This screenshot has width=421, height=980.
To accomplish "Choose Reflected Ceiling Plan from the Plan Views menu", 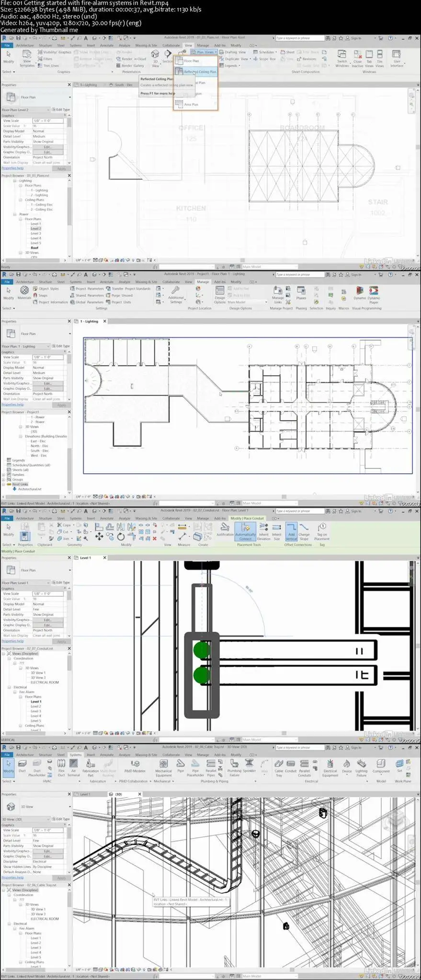I will point(196,71).
